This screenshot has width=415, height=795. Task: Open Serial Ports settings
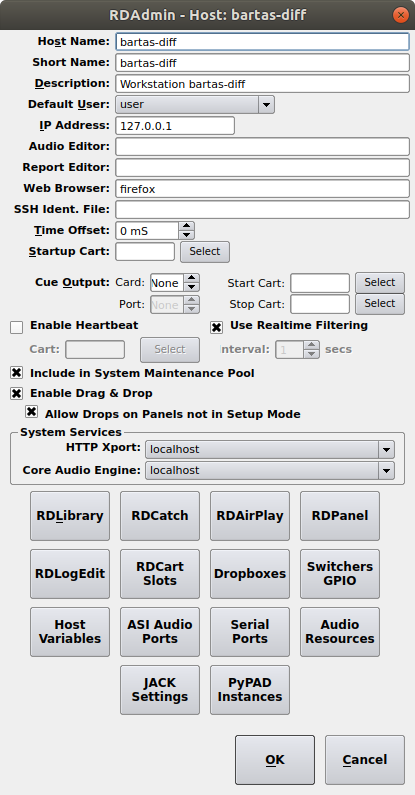coord(250,632)
